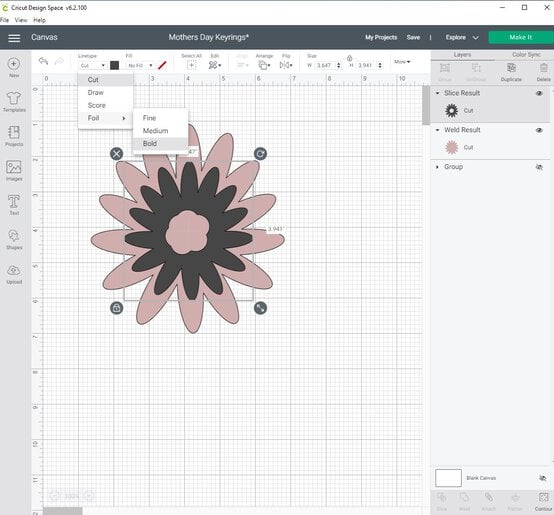Expand the Group layer
The height and width of the screenshot is (515, 554).
(x=437, y=167)
